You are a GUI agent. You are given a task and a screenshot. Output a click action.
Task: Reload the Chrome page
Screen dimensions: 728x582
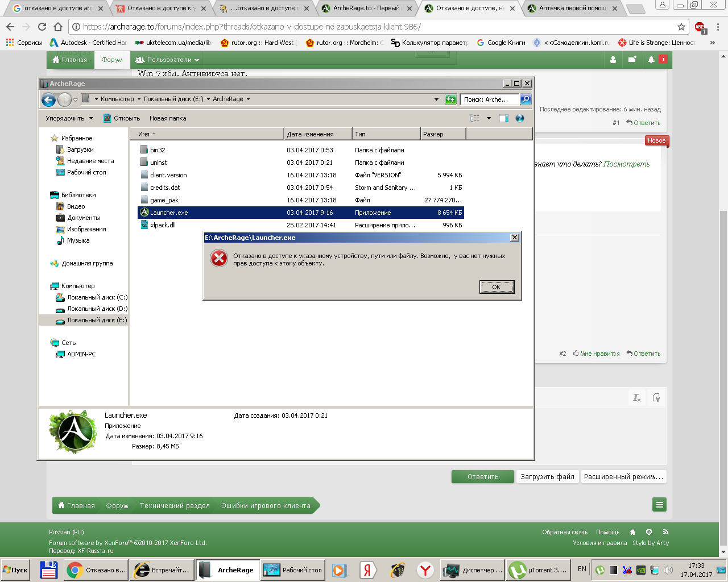pyautogui.click(x=42, y=27)
